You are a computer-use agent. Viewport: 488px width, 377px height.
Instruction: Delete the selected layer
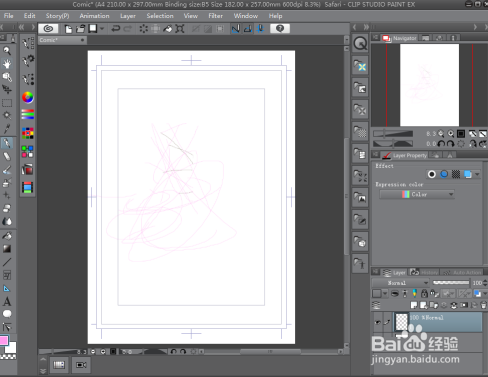483,305
